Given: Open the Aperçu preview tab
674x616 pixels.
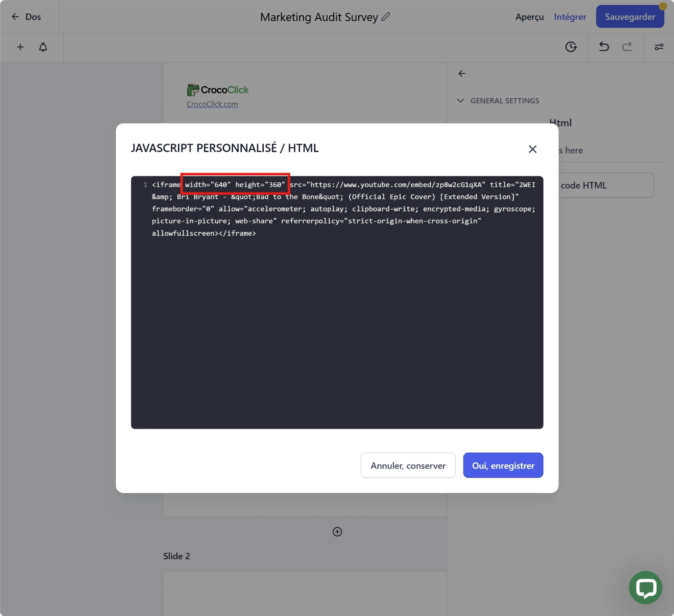Looking at the screenshot, I should [529, 17].
